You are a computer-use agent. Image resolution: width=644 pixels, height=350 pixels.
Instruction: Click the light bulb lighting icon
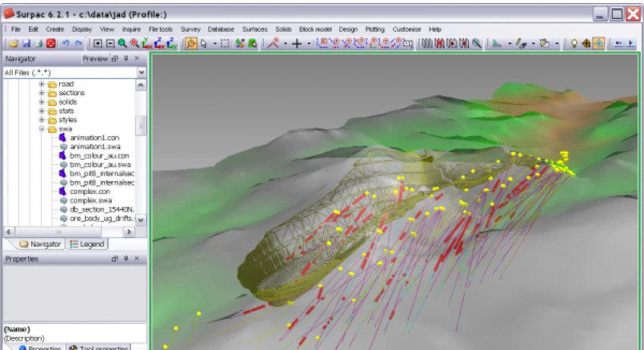(574, 44)
